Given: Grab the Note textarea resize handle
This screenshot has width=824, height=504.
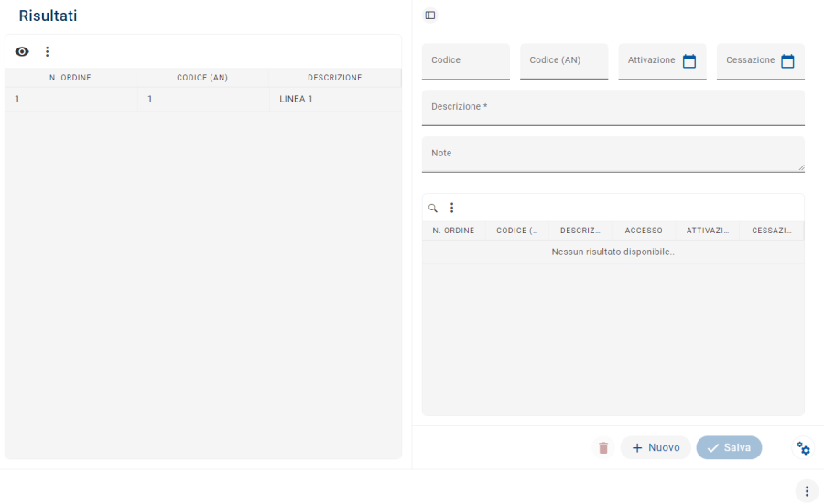Looking at the screenshot, I should pos(801,168).
